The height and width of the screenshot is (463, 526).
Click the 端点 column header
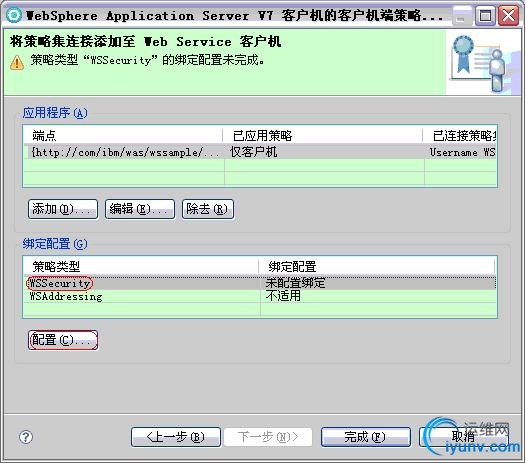pos(123,136)
